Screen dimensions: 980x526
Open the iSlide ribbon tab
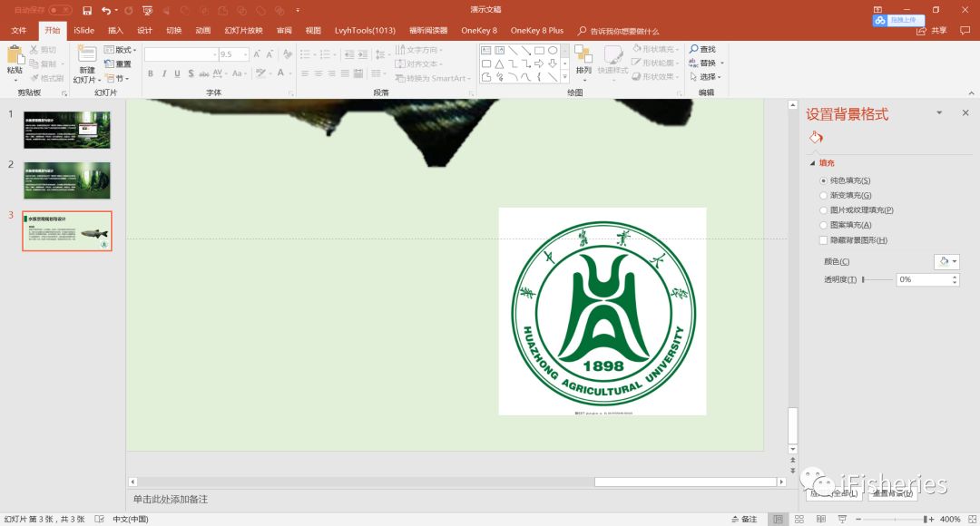pos(83,30)
